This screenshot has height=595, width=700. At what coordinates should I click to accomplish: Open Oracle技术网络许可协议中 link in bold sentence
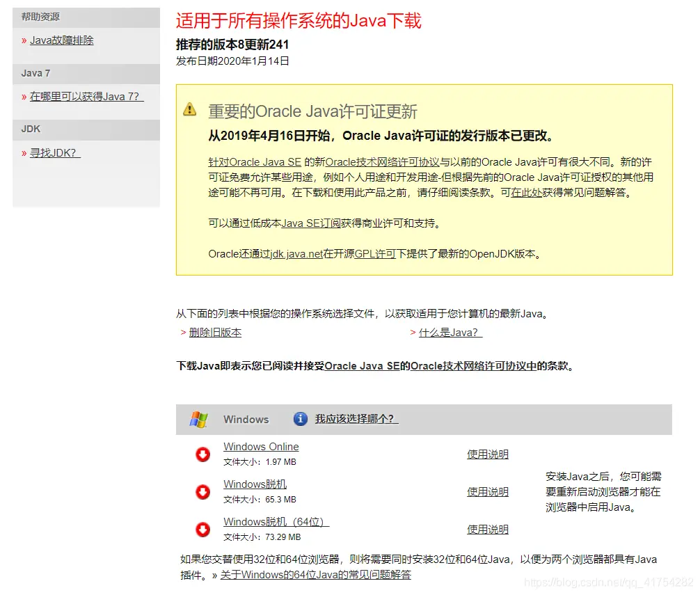474,366
